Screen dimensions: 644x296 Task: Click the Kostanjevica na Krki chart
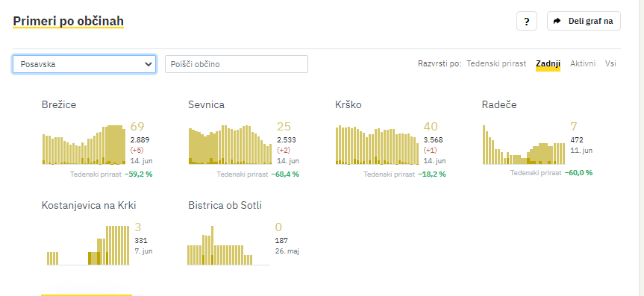click(x=88, y=245)
